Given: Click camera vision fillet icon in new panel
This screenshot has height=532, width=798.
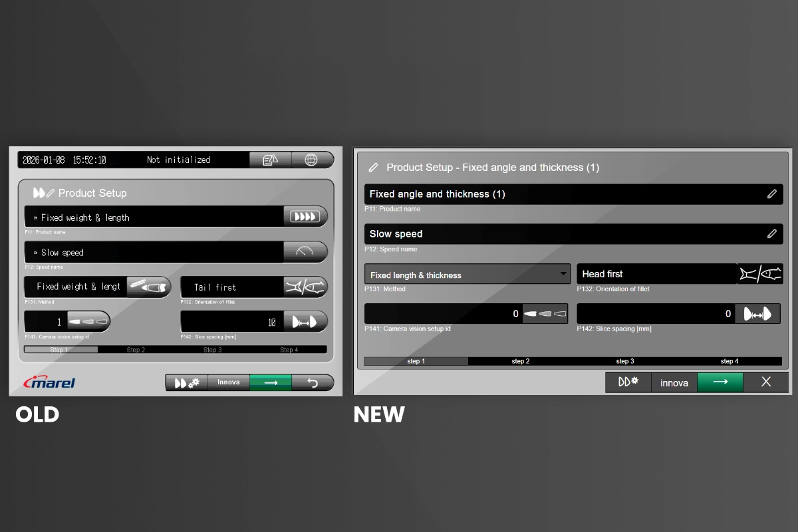Looking at the screenshot, I should (545, 314).
